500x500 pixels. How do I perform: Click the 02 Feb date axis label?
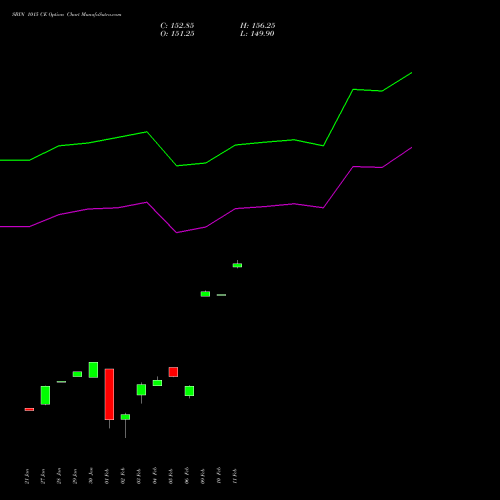click(123, 476)
